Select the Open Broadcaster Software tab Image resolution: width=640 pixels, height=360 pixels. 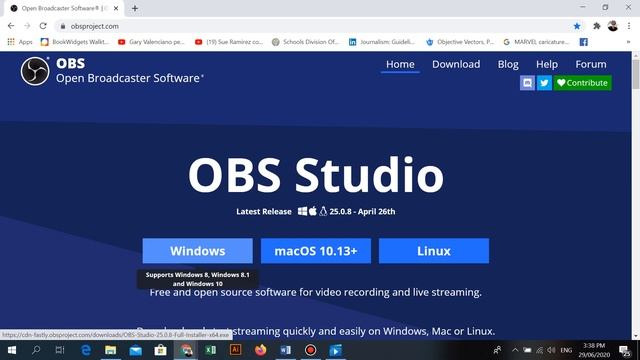tap(64, 8)
